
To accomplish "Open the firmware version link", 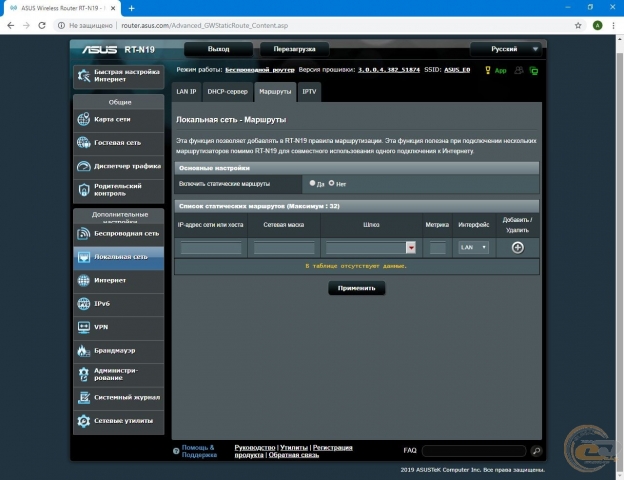I will 389,70.
